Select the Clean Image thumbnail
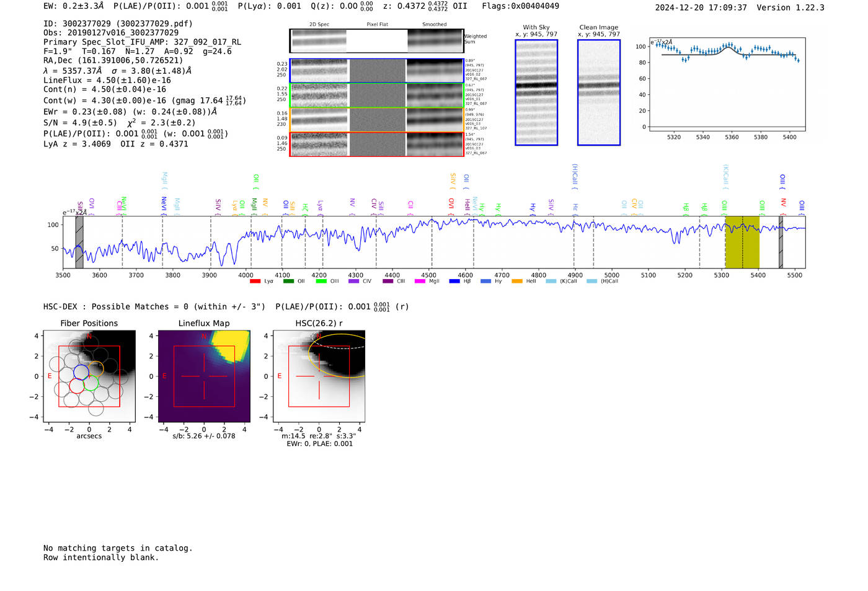 (x=599, y=92)
